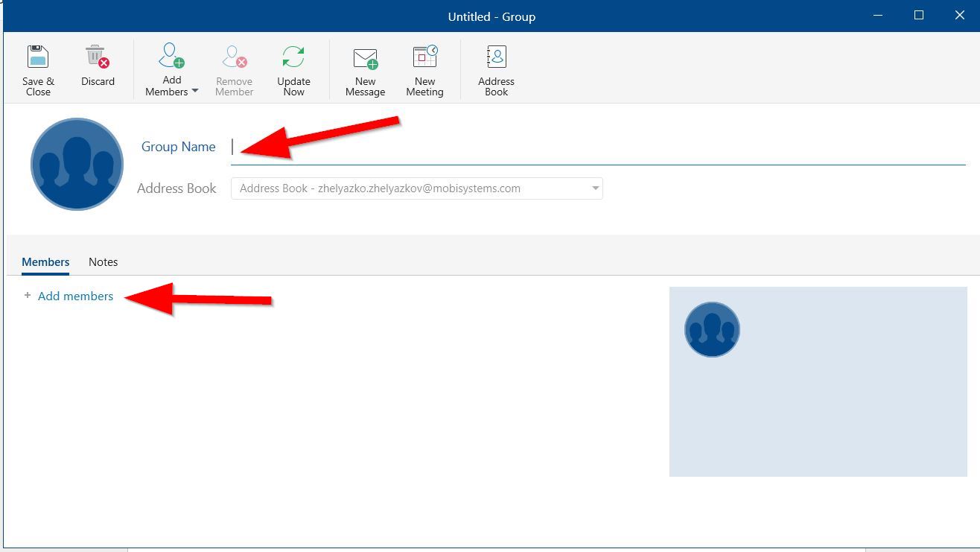Maximize the Untitled - Group window
The height and width of the screenshot is (552, 980).
pos(919,16)
